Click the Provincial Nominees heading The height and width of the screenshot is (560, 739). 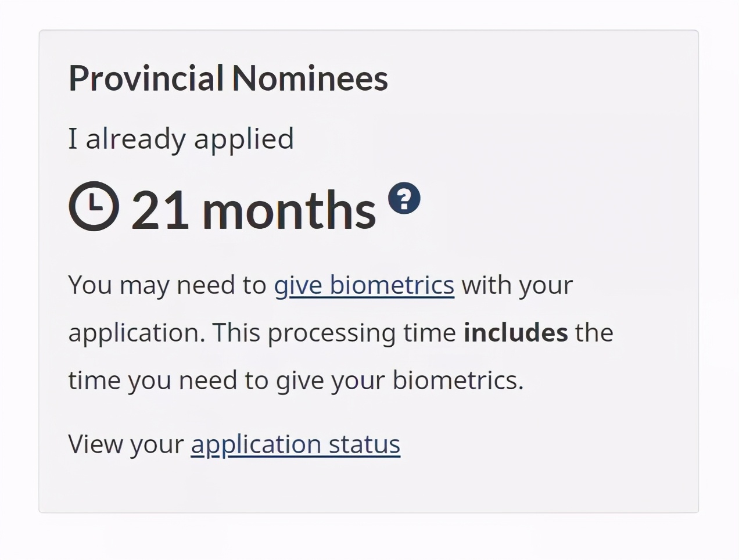228,78
